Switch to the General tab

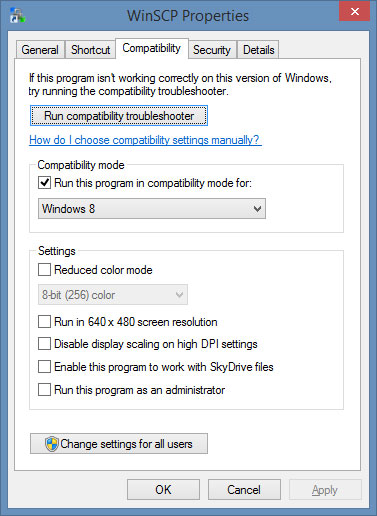(x=40, y=50)
